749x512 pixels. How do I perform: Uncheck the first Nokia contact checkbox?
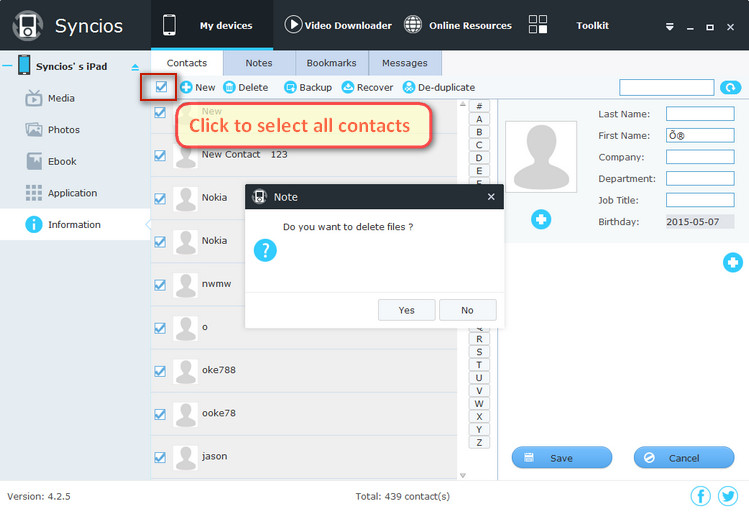click(x=160, y=199)
